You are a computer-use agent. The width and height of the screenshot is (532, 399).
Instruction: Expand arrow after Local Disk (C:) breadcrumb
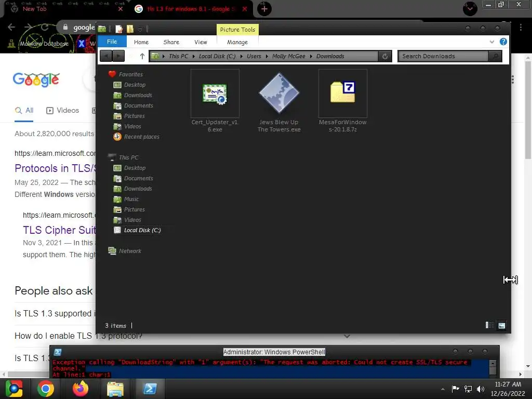[x=241, y=56]
